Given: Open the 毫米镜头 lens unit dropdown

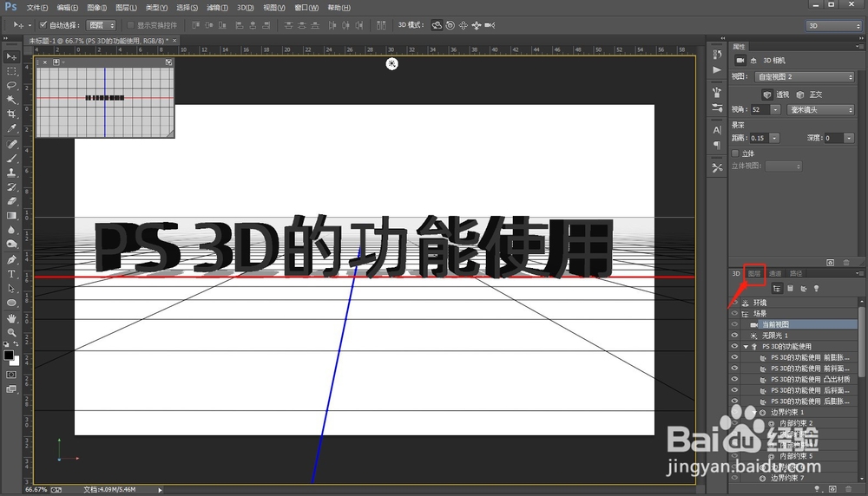Looking at the screenshot, I should click(820, 110).
